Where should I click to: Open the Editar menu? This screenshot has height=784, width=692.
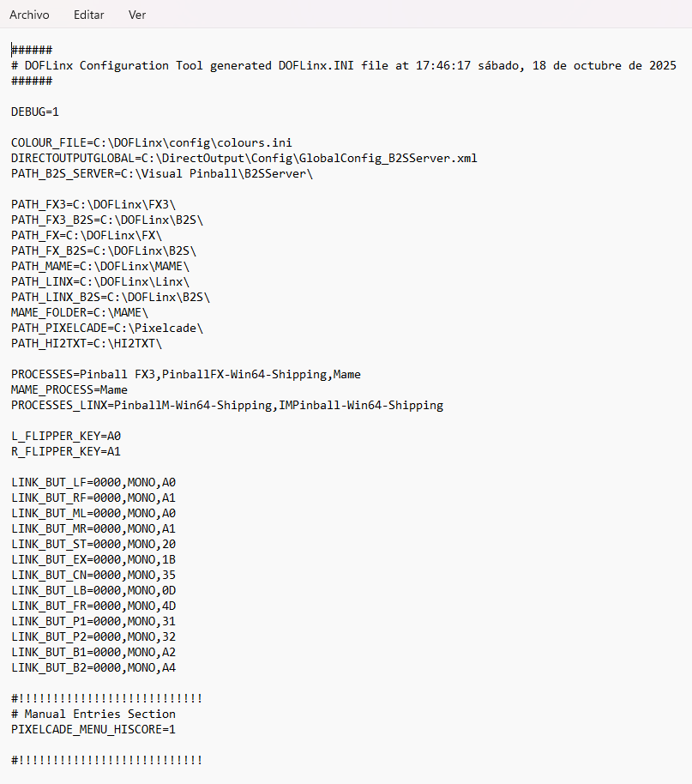tap(89, 15)
